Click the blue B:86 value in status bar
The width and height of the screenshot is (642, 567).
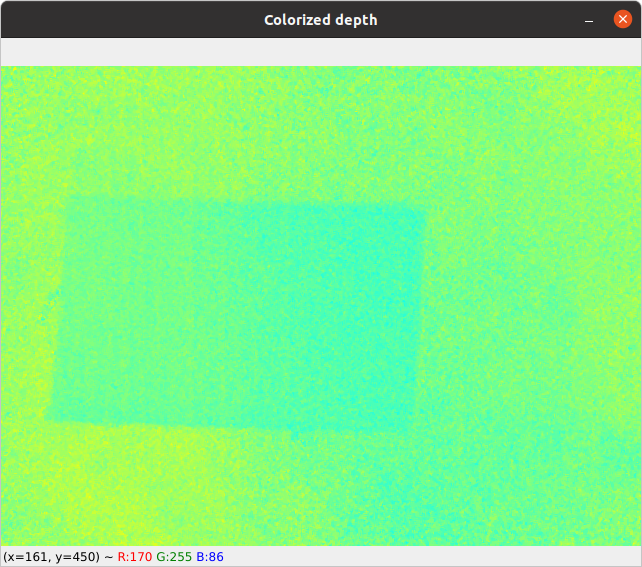coord(210,556)
